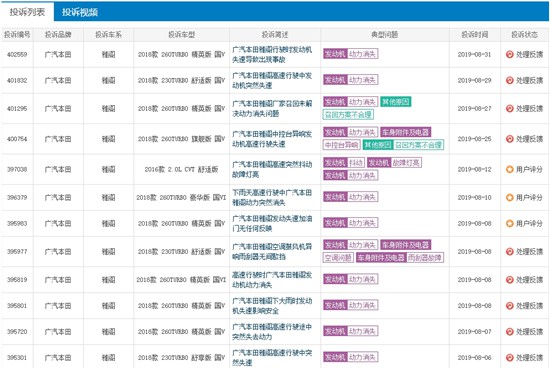550x369 pixels.
Task: Open complaint 空调鼓风机异响雨刮器无间歇挡
Action: click(x=272, y=251)
